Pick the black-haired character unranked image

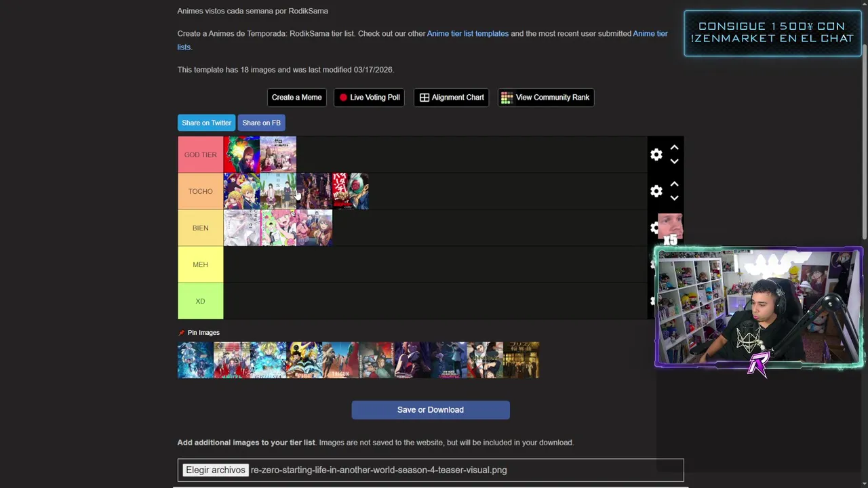(x=485, y=360)
